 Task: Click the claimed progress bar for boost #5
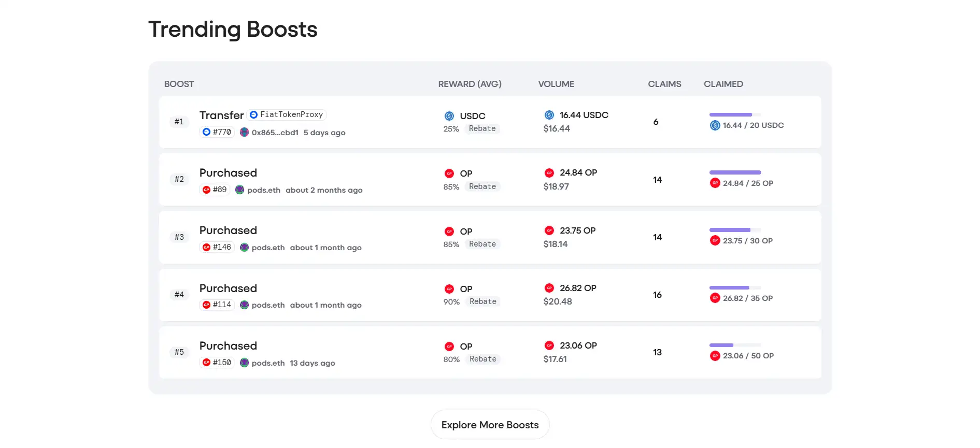click(734, 345)
